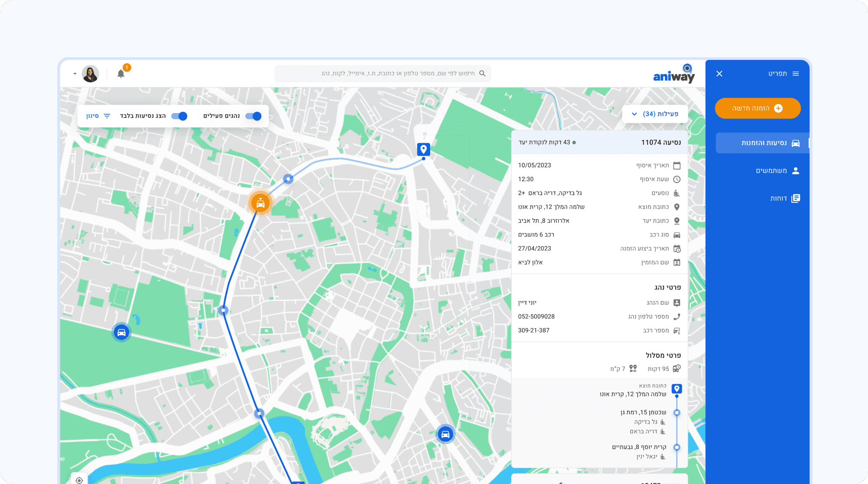Click the phone icon beside מספר טלפון נהג
The height and width of the screenshot is (484, 868).
coord(677,317)
